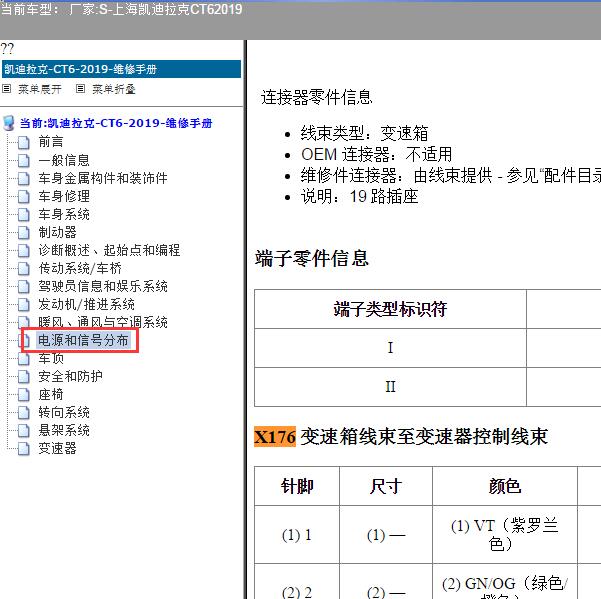Click terminal type cell II
The height and width of the screenshot is (599, 601).
(390, 387)
